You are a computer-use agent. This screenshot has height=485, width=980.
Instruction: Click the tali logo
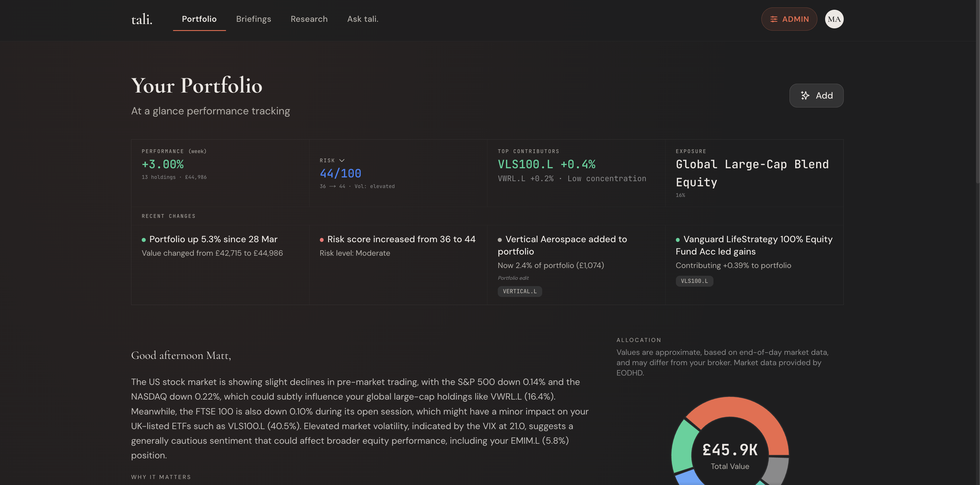pos(141,19)
